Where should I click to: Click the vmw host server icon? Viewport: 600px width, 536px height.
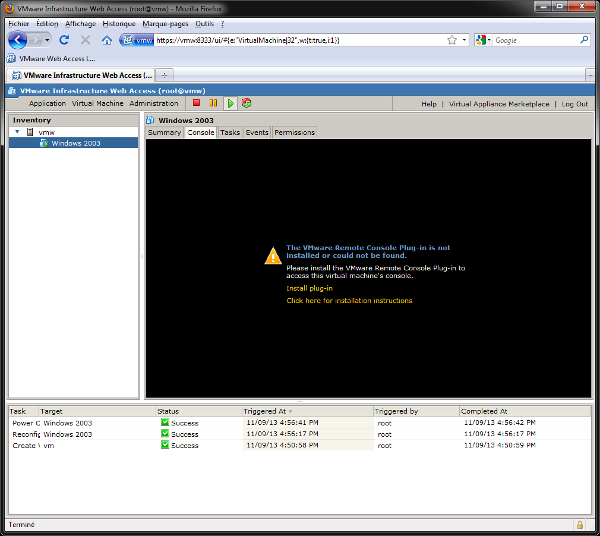(x=30, y=132)
